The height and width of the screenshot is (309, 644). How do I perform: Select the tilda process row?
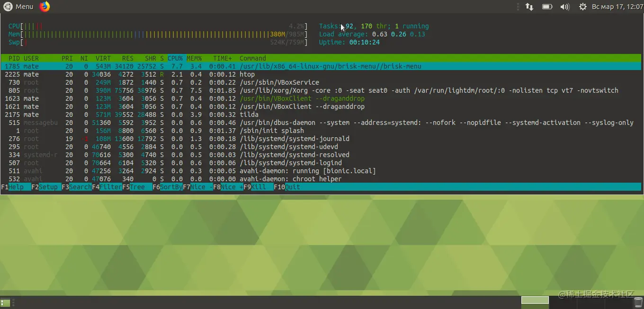[x=321, y=115]
